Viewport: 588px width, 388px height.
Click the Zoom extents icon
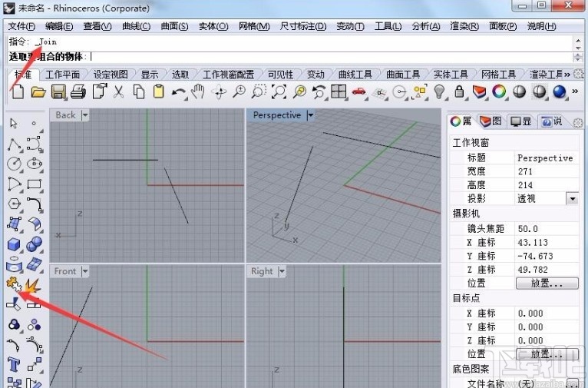279,91
